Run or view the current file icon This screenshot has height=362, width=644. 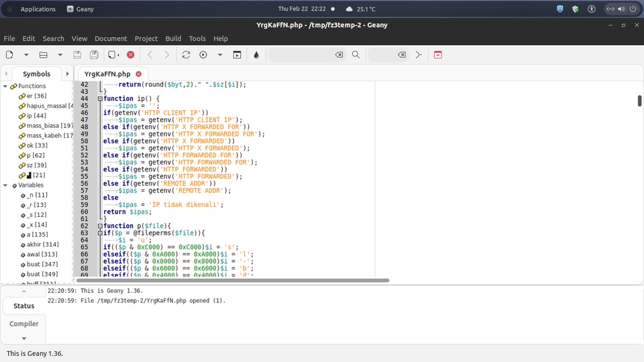click(x=237, y=54)
